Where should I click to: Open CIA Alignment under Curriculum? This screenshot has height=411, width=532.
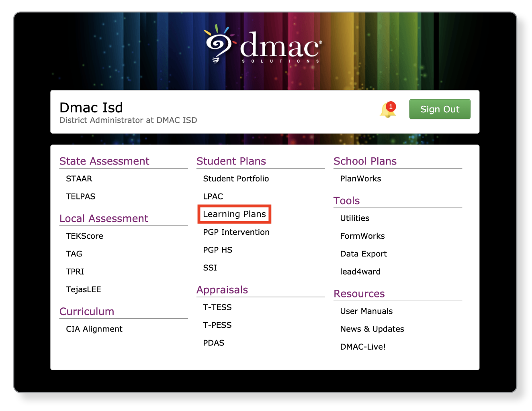[x=94, y=329]
